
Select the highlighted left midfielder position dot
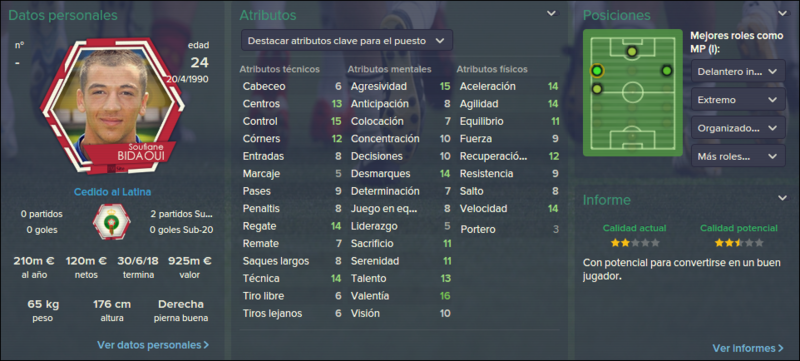coord(596,70)
